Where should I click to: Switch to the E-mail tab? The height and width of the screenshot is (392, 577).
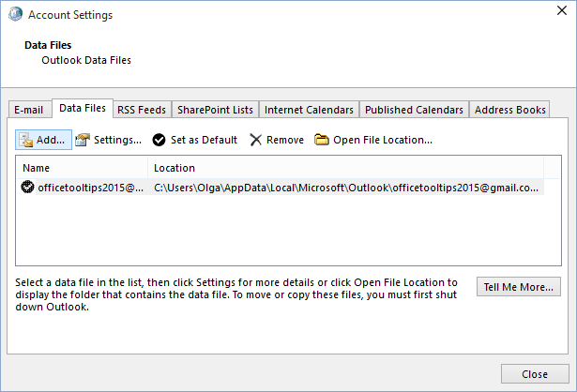pos(29,110)
